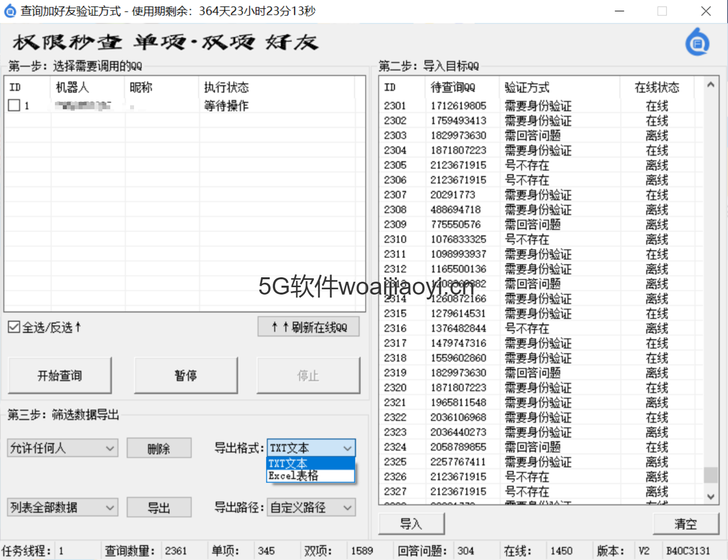The width and height of the screenshot is (728, 560).
Task: Click the 回答问题 count 304
Action: [x=465, y=551]
